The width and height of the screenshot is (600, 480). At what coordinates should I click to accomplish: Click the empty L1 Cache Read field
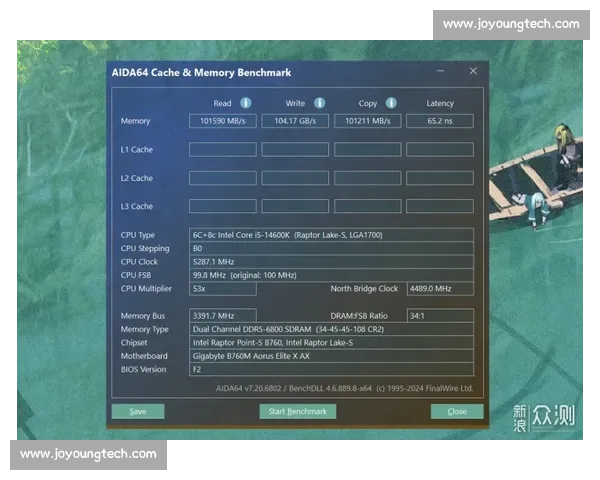[x=223, y=150]
